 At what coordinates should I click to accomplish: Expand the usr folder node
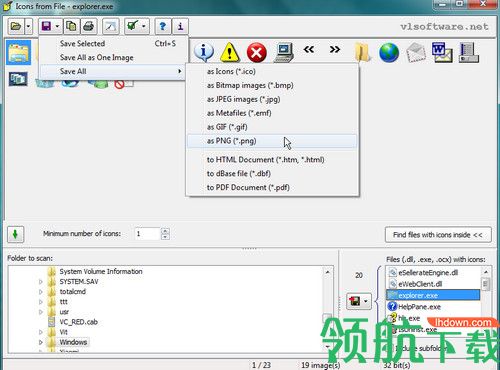(41, 312)
